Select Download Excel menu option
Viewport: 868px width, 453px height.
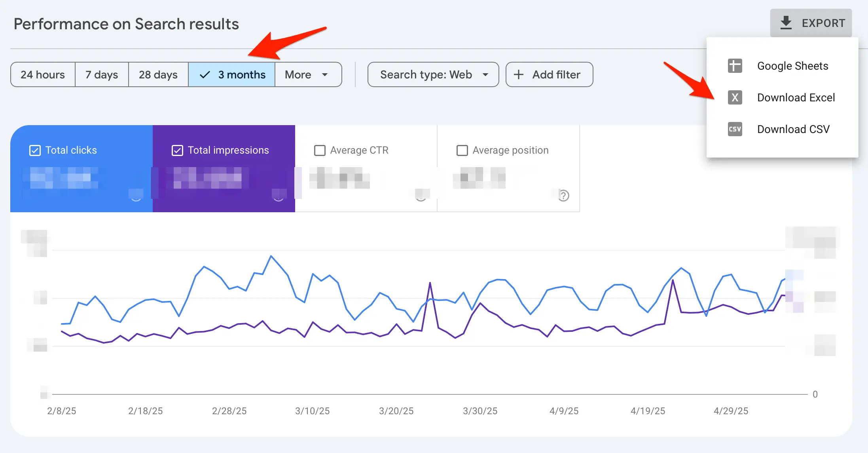coord(796,97)
